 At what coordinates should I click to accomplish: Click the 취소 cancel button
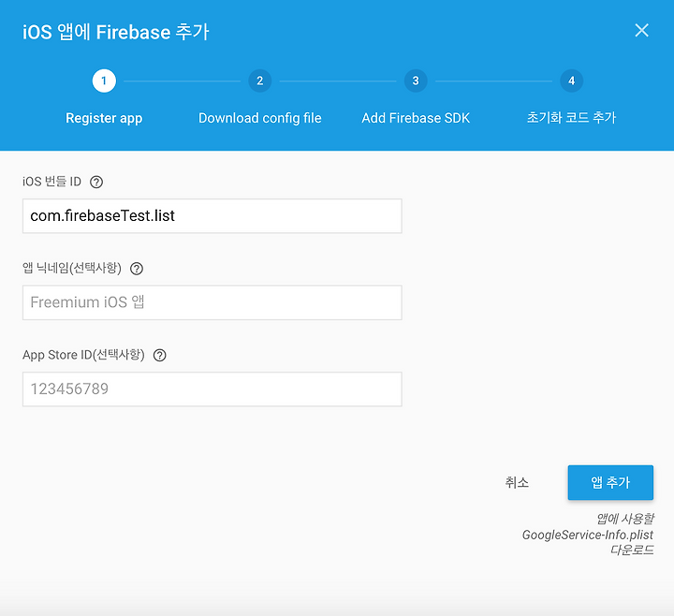[517, 482]
